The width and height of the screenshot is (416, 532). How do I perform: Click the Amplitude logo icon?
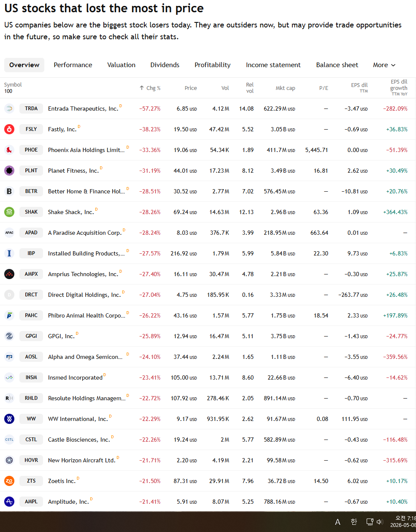tap(9, 502)
